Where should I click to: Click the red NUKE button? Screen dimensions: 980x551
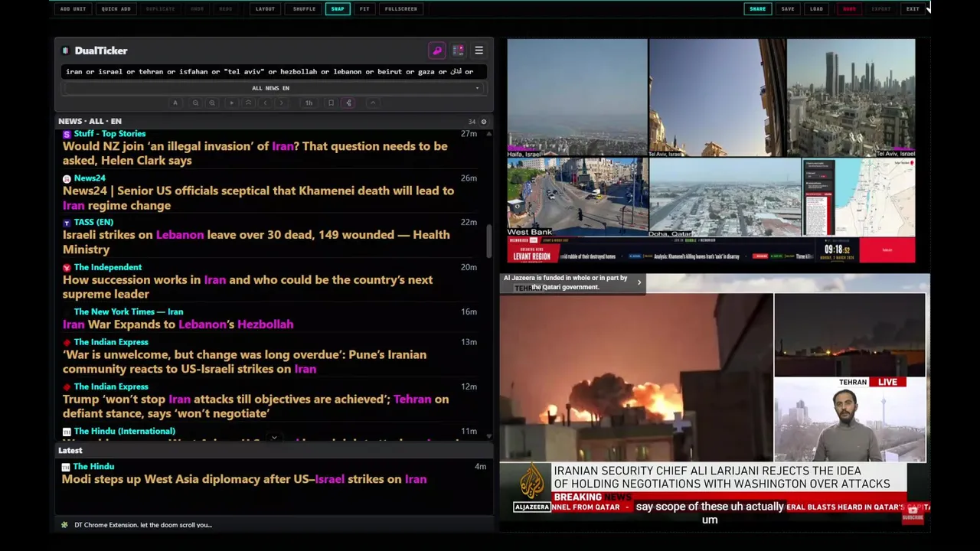(x=849, y=8)
